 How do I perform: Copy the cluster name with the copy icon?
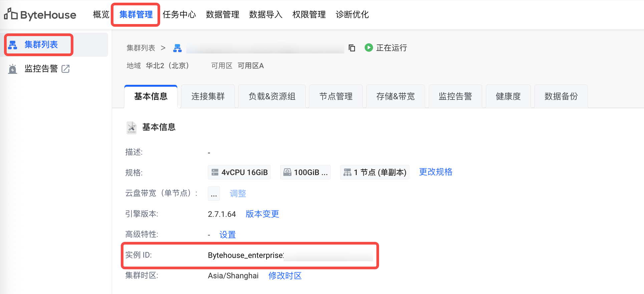[352, 48]
